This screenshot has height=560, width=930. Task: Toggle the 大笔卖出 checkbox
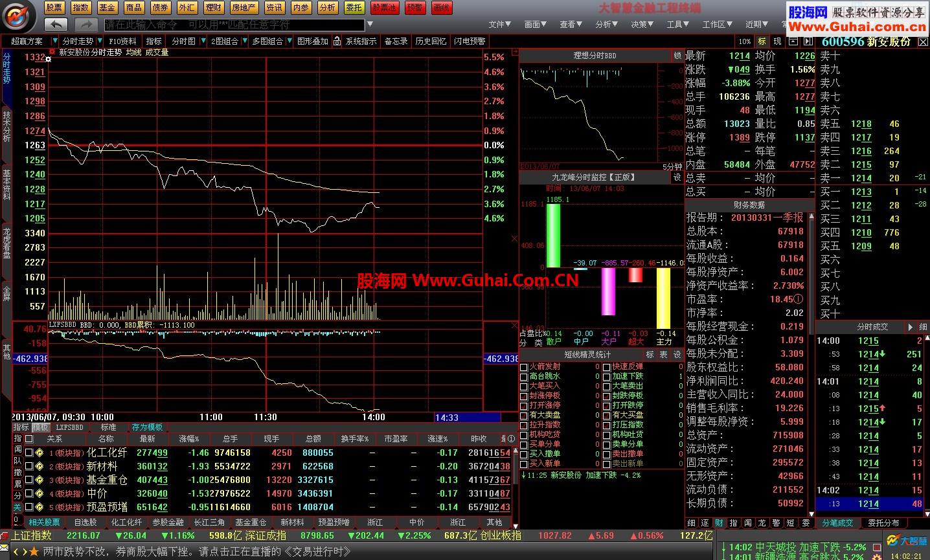607,387
